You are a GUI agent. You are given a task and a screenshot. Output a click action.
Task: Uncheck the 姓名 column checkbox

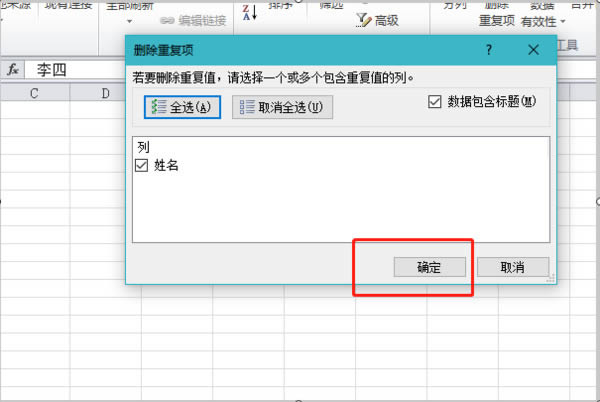141,166
